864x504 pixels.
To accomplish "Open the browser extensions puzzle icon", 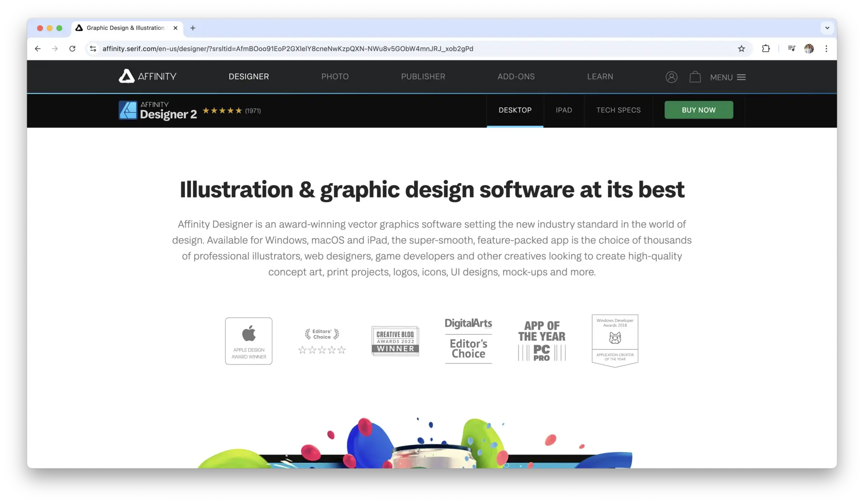I will tap(766, 49).
